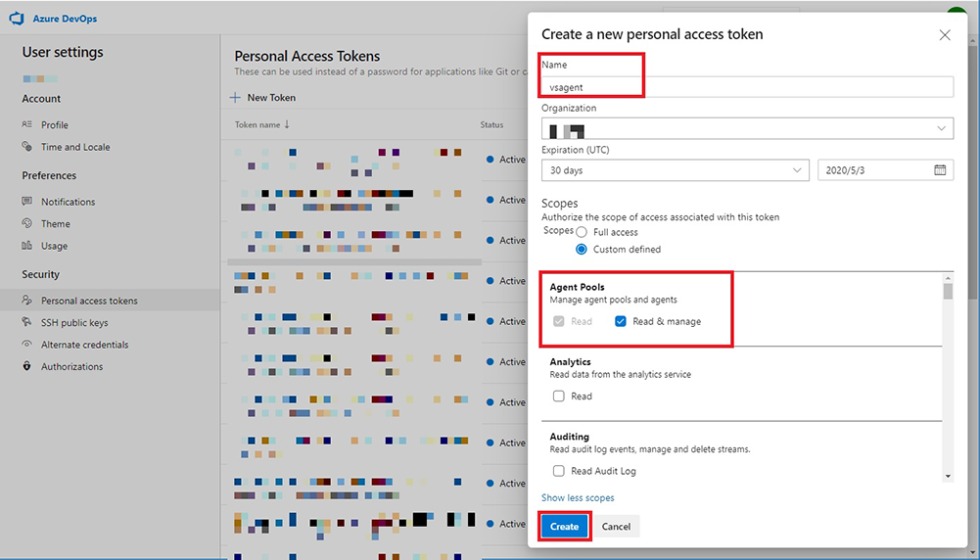Click New Token button

click(263, 98)
